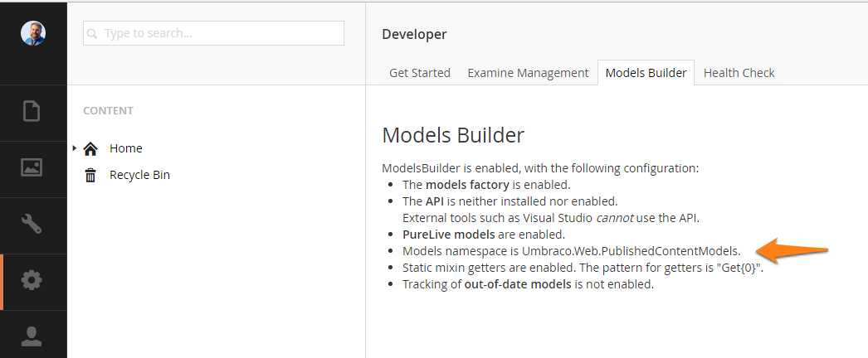This screenshot has width=868, height=358.
Task: Click the Recycle Bin trash icon
Action: tap(90, 176)
